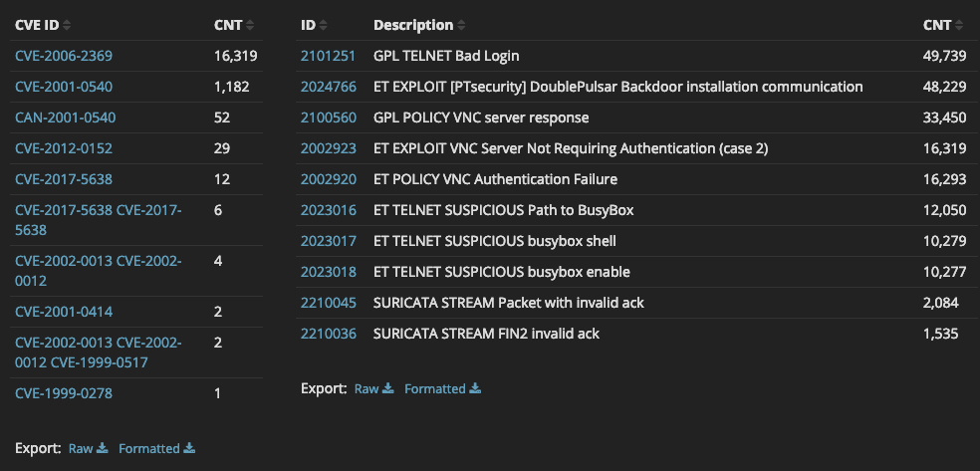Open CAN-2001-0540 link
Viewport: 980px width, 471px height.
(65, 118)
